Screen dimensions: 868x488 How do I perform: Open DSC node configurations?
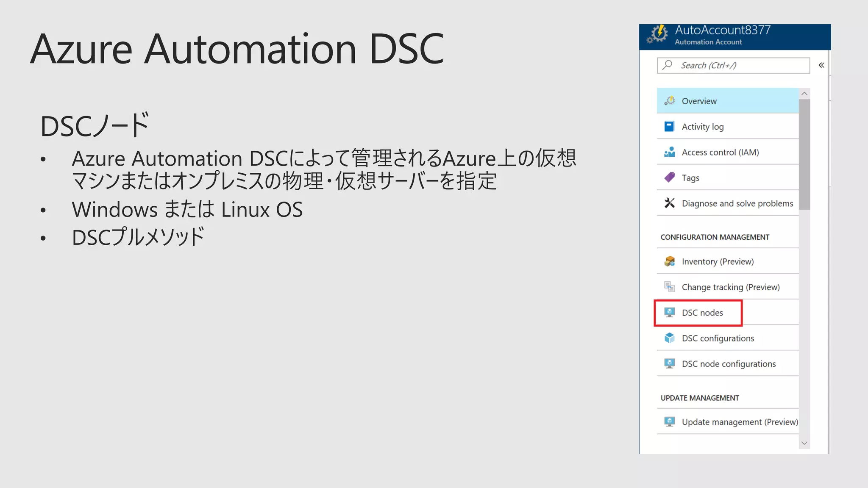coord(729,364)
